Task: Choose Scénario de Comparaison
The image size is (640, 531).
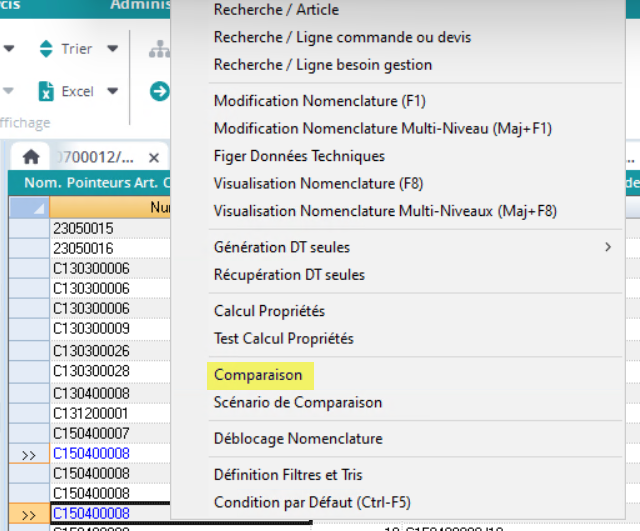Action: click(298, 402)
